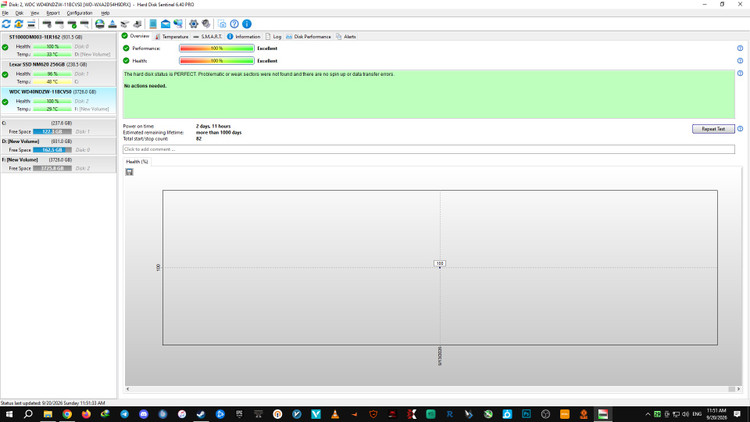Click the Refresh toolbar icon
Viewport: 750px width, 422px height.
[x=6, y=24]
